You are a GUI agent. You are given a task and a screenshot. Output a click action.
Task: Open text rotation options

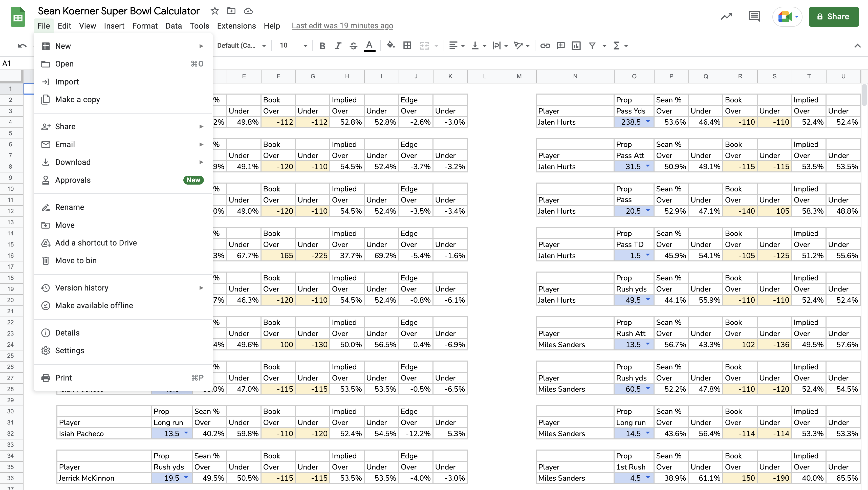(x=522, y=46)
